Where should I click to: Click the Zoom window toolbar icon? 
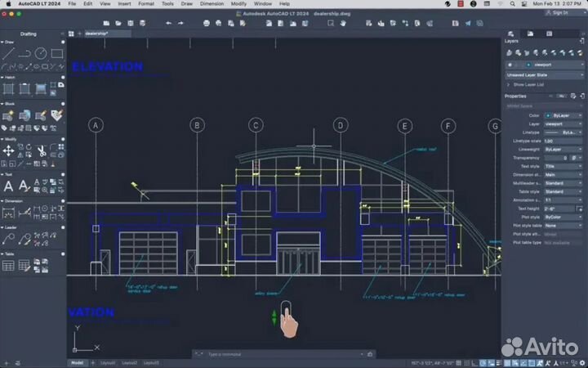pyautogui.click(x=331, y=23)
